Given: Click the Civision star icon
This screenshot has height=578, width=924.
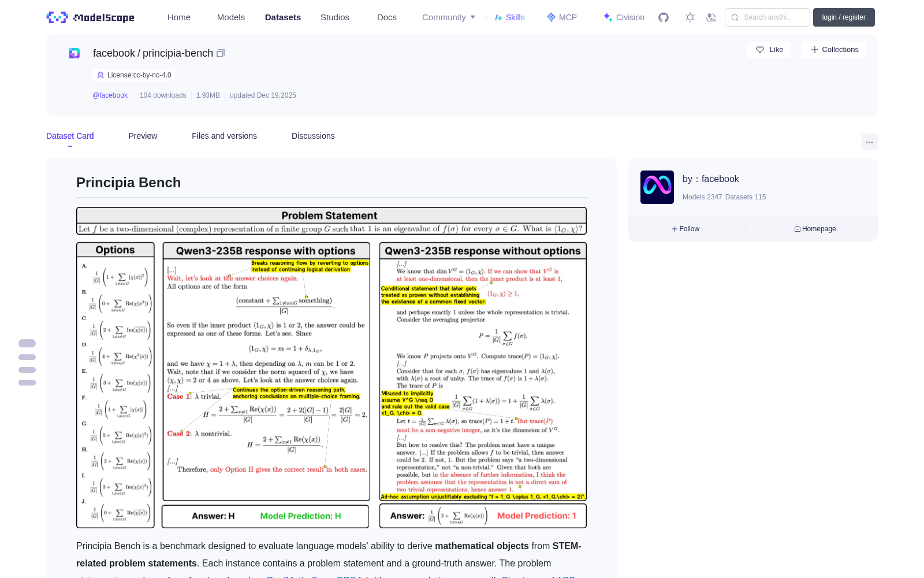Looking at the screenshot, I should pyautogui.click(x=608, y=17).
